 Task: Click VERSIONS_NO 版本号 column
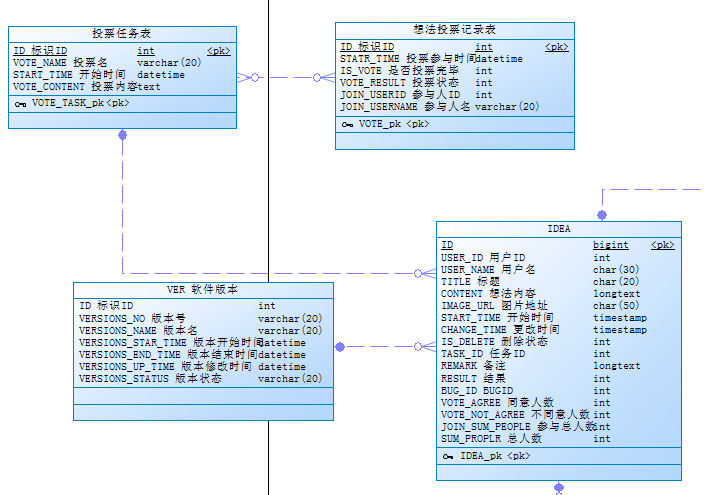132,318
